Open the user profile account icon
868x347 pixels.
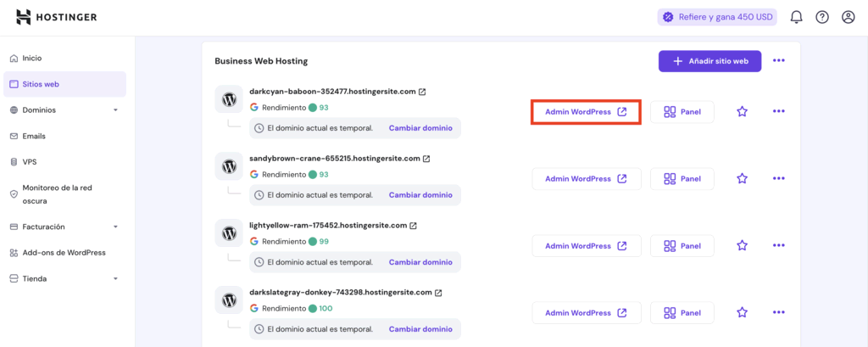pos(848,17)
